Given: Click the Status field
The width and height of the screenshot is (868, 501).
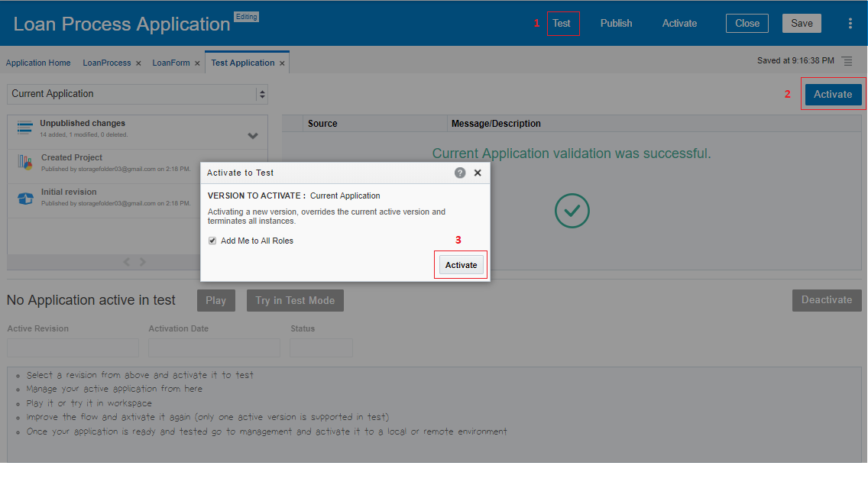Looking at the screenshot, I should point(321,347).
